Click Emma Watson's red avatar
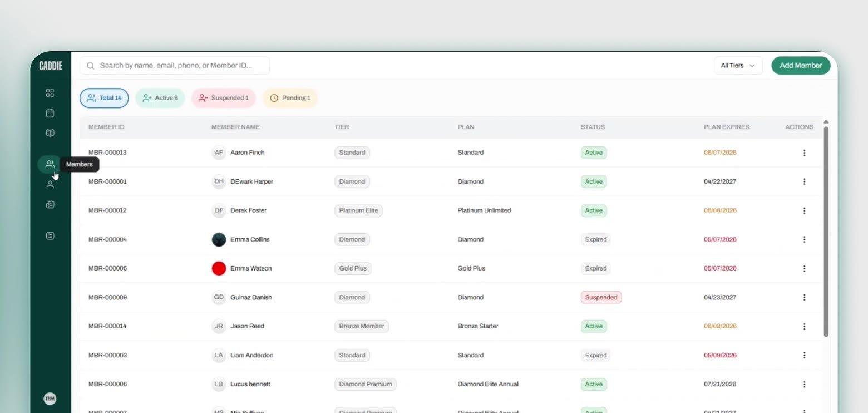The height and width of the screenshot is (413, 868). click(x=219, y=268)
